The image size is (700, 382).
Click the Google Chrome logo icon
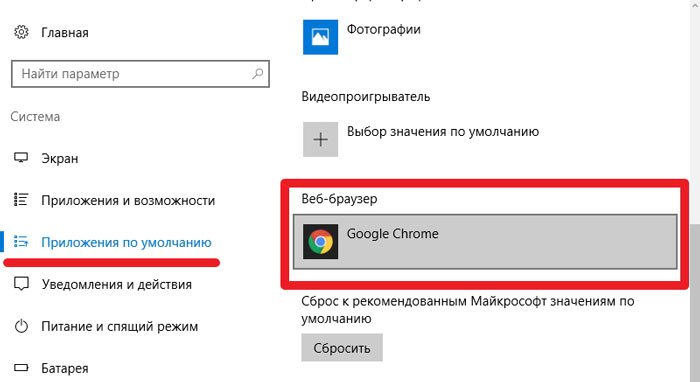tap(321, 241)
